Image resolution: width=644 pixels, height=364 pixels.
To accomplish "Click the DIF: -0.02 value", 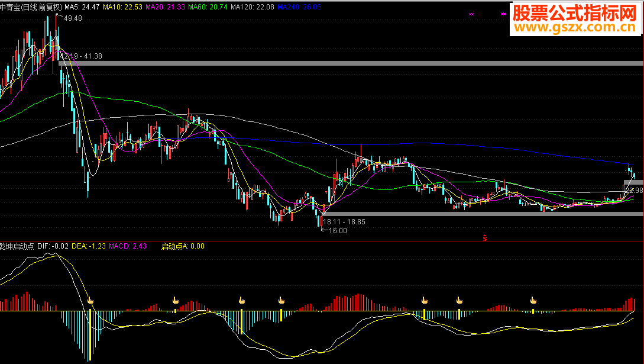I will 53,246.
